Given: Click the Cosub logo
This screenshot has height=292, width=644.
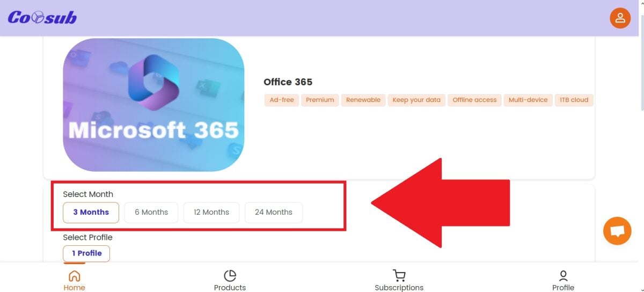Looking at the screenshot, I should coord(42,18).
